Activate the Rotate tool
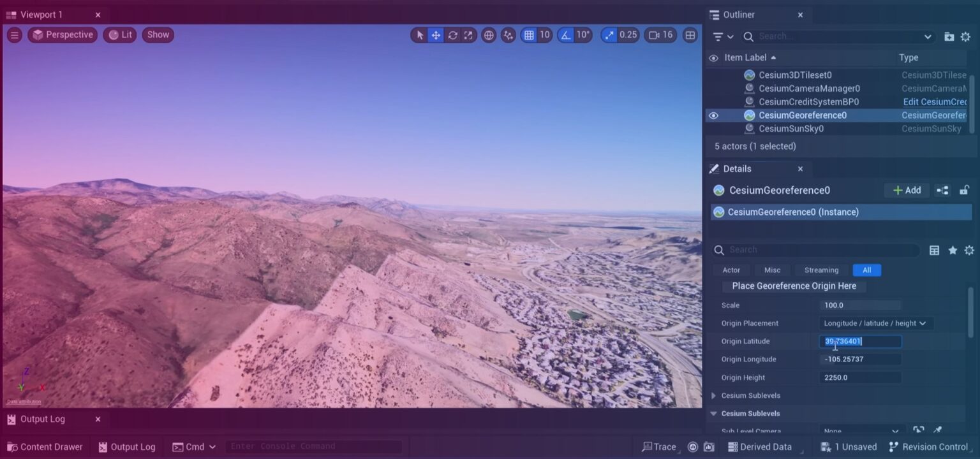 point(452,35)
